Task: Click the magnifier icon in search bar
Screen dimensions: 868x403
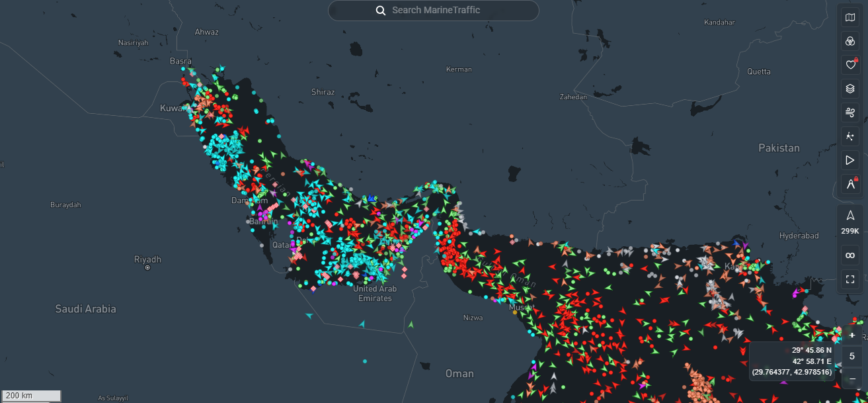Action: click(x=380, y=11)
